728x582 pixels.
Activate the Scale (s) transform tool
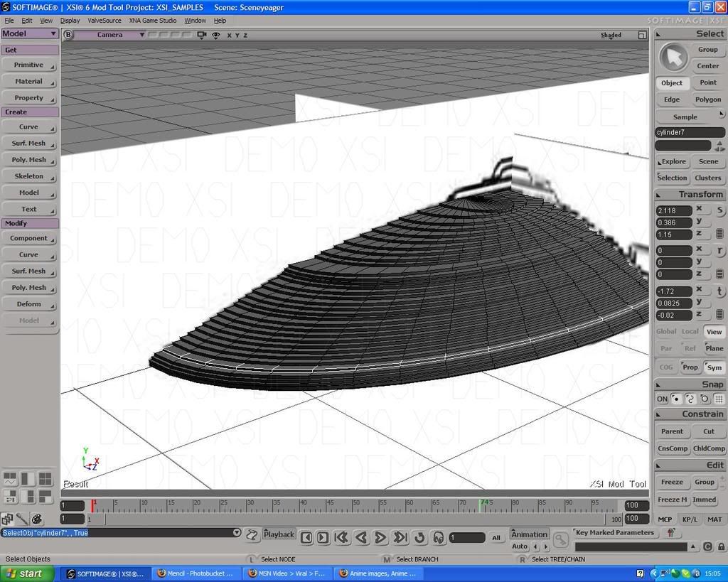point(719,210)
